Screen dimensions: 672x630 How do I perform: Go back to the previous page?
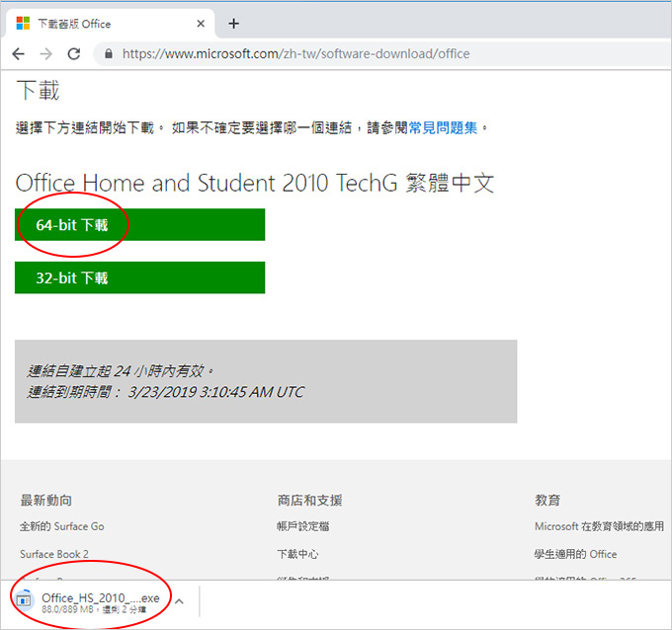(x=19, y=54)
